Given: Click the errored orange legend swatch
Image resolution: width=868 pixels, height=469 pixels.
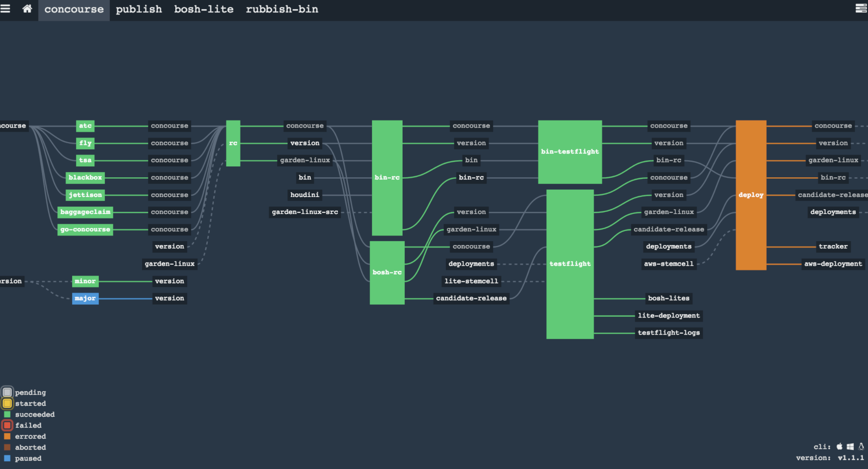Looking at the screenshot, I should tap(7, 436).
